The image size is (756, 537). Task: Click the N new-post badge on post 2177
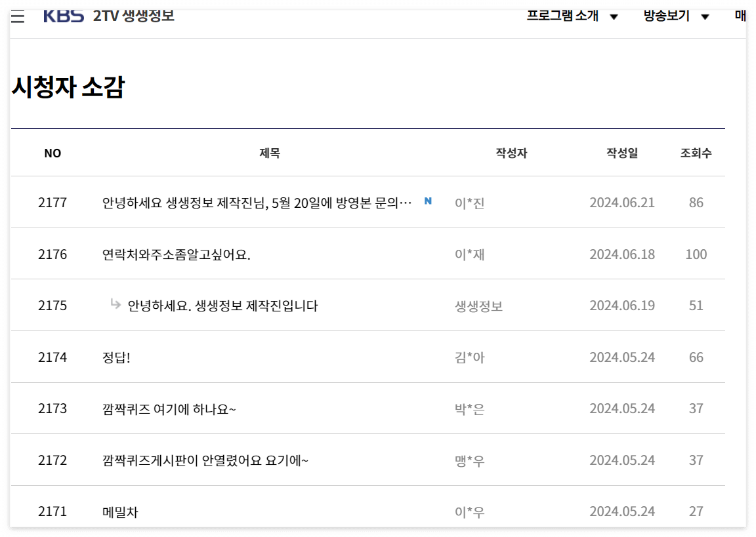427,202
